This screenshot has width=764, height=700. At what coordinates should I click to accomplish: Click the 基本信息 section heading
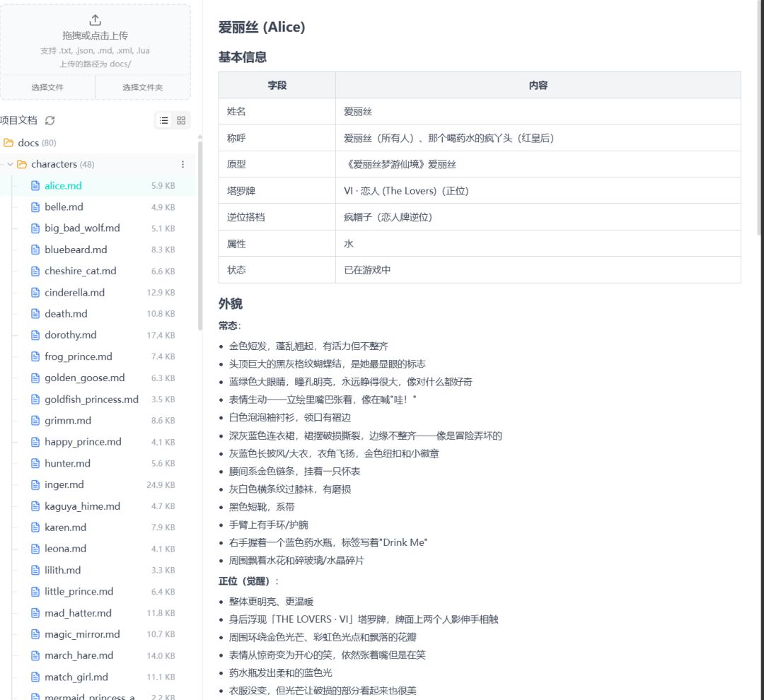[x=243, y=57]
